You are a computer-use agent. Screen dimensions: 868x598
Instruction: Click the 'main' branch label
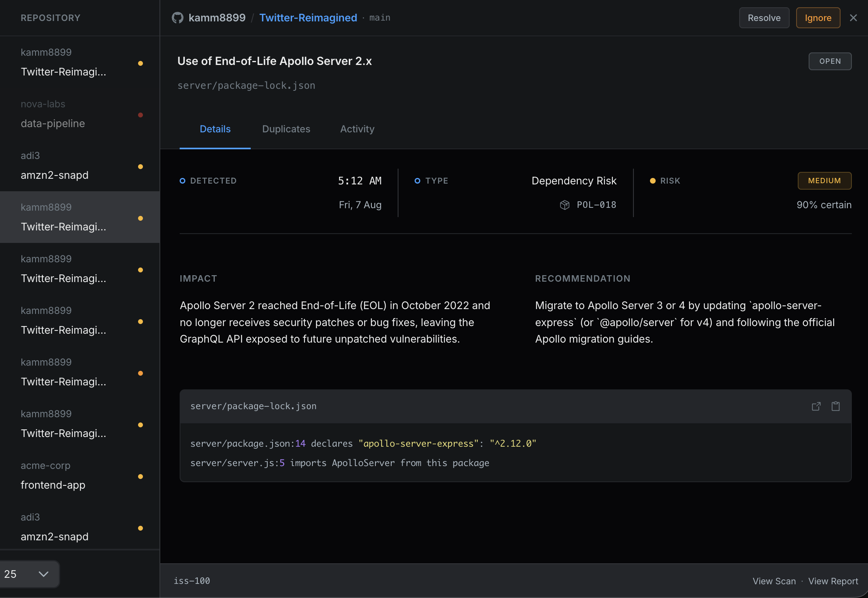click(379, 18)
